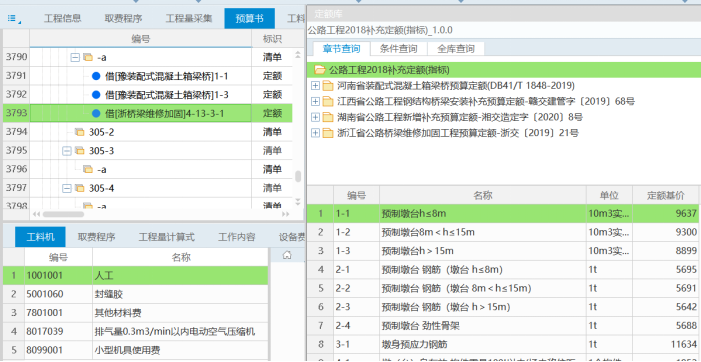Click the 定额基价 value 11634
The image size is (701, 362).
point(684,345)
